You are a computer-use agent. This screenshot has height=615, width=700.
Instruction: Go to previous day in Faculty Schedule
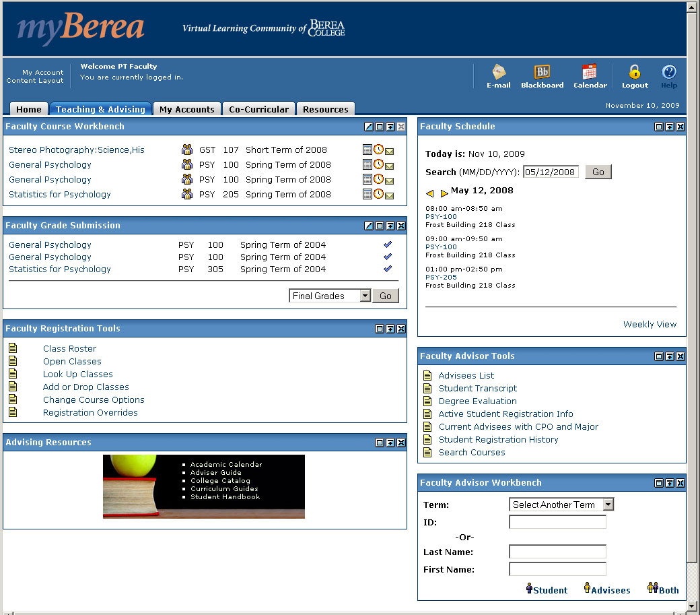pos(430,193)
